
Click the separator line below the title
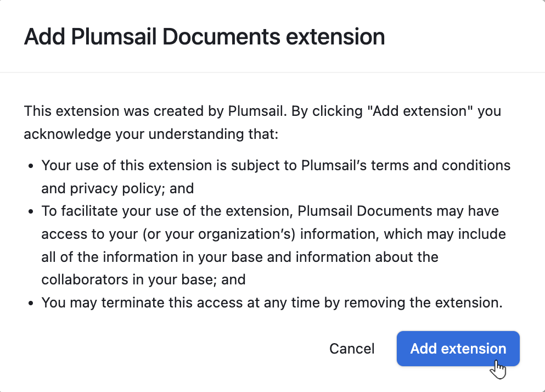tap(272, 71)
